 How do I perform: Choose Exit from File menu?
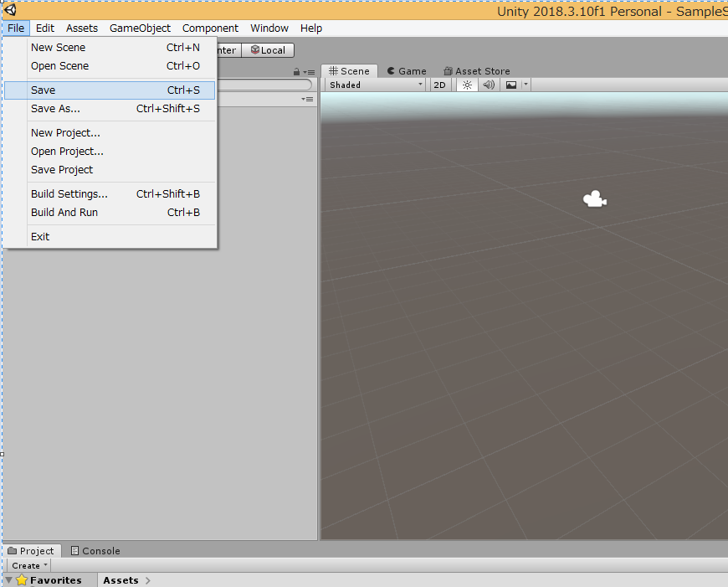pyautogui.click(x=110, y=237)
